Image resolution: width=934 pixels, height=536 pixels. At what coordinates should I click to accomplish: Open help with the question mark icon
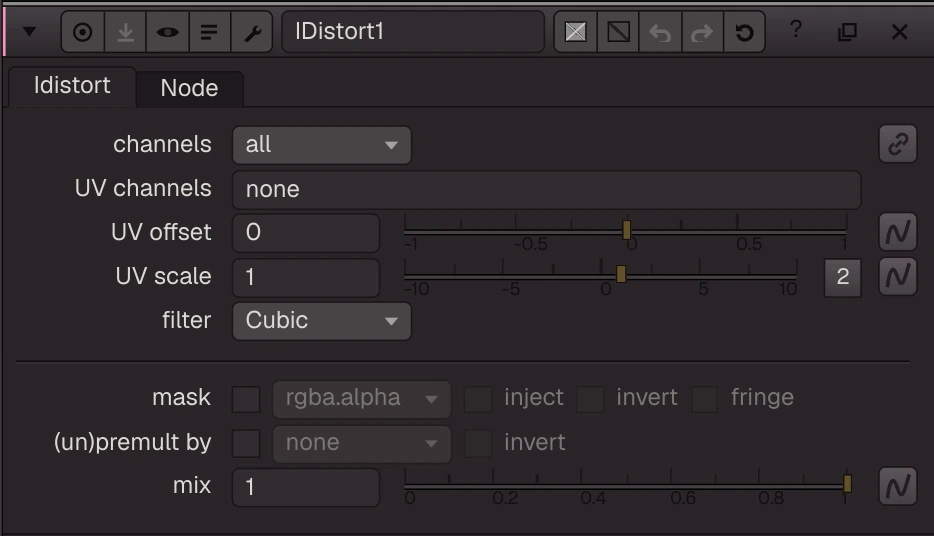[x=796, y=29]
